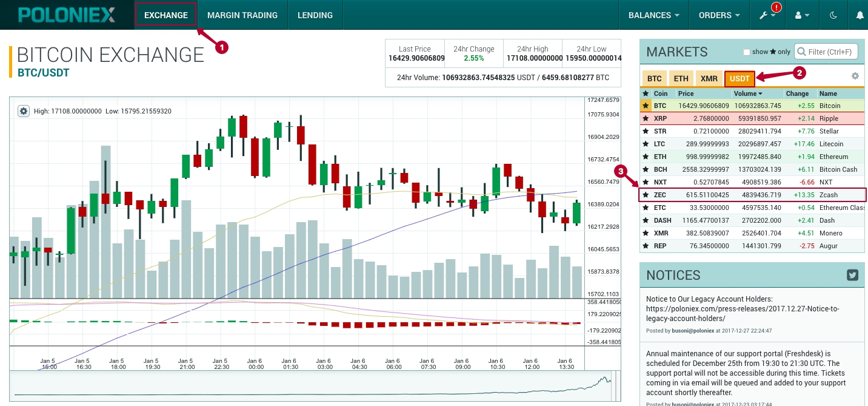Sort markets by the star column header
This screenshot has height=406, width=868.
646,93
